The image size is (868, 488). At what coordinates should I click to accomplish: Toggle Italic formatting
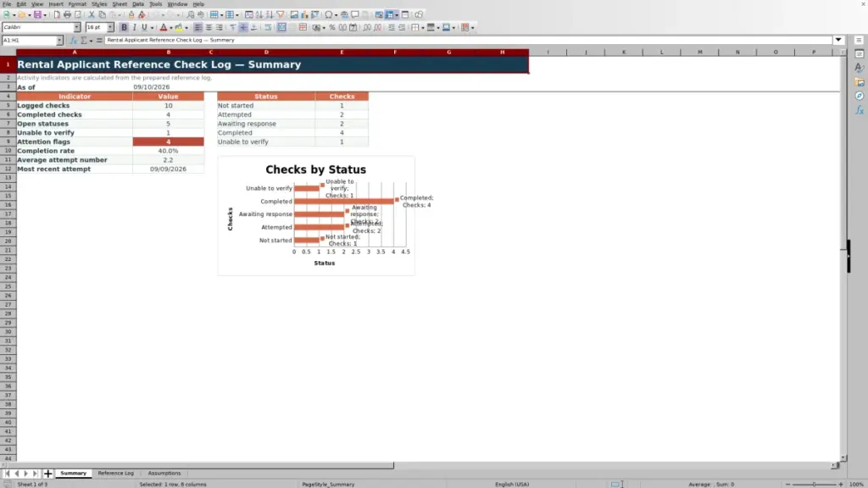tap(135, 27)
